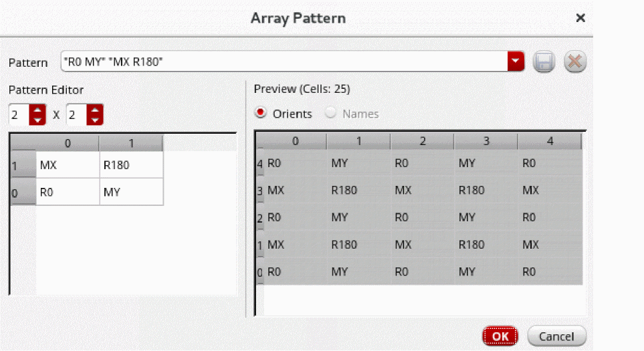Click Pattern Editor column header 1

tap(130, 142)
